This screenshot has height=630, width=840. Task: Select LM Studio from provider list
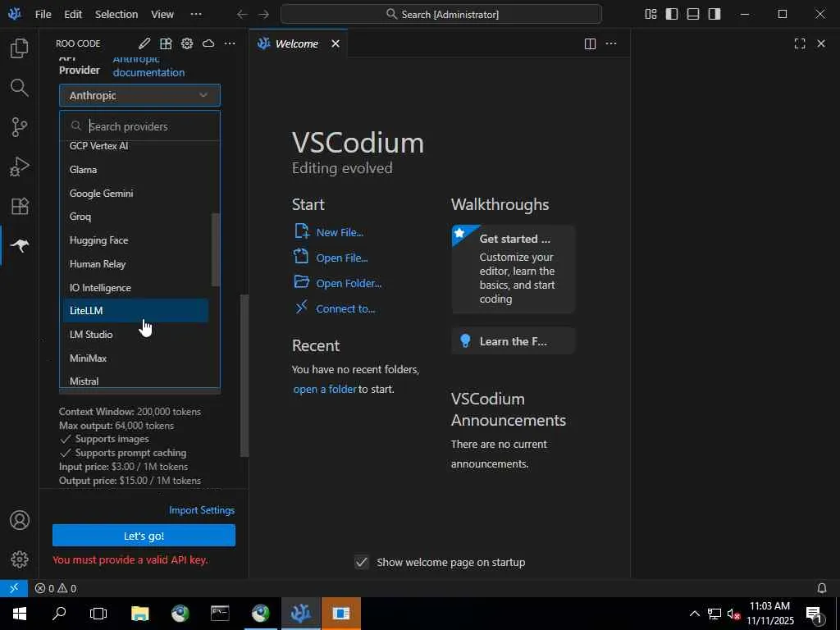click(135, 335)
